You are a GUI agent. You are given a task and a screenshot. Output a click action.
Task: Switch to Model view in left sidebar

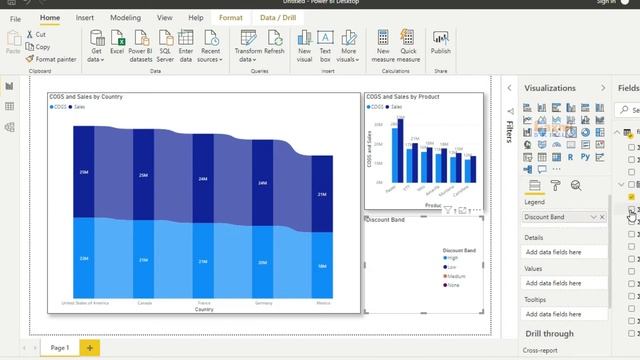9,127
